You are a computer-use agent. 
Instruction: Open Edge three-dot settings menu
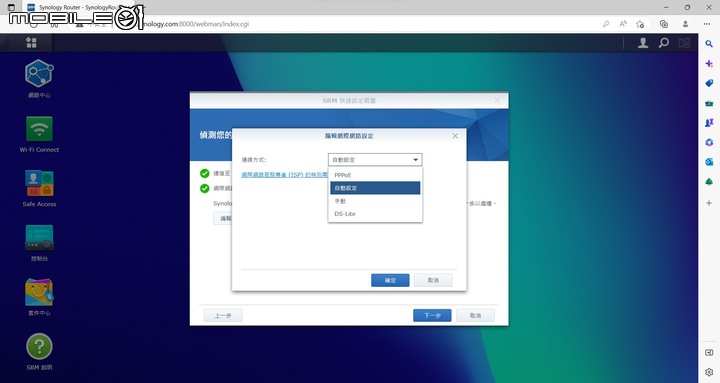707,24
